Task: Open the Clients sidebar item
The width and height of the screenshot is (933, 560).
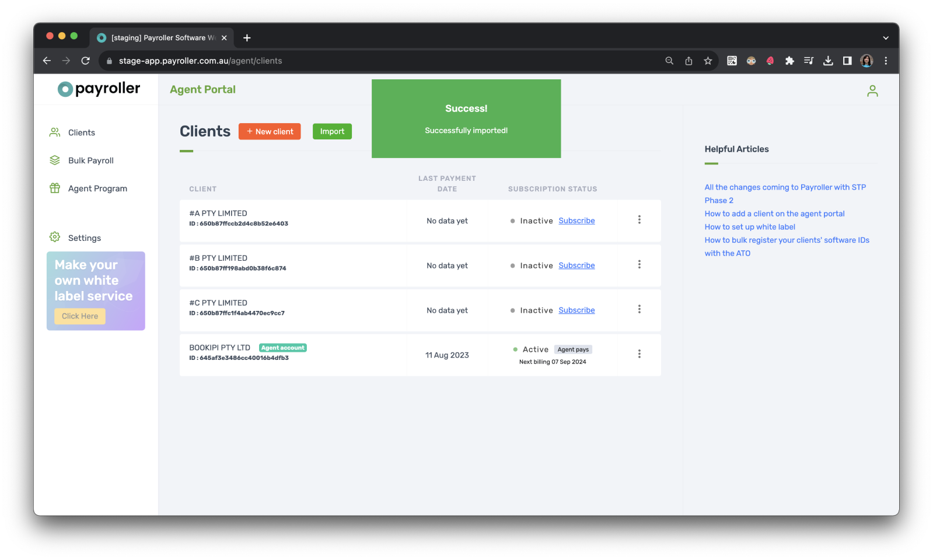Action: (81, 132)
